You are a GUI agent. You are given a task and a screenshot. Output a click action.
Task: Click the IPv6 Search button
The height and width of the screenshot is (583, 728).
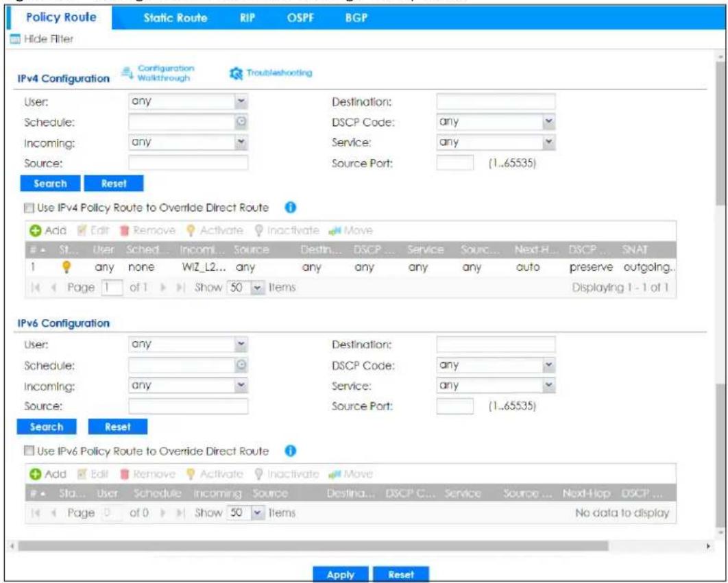(47, 427)
